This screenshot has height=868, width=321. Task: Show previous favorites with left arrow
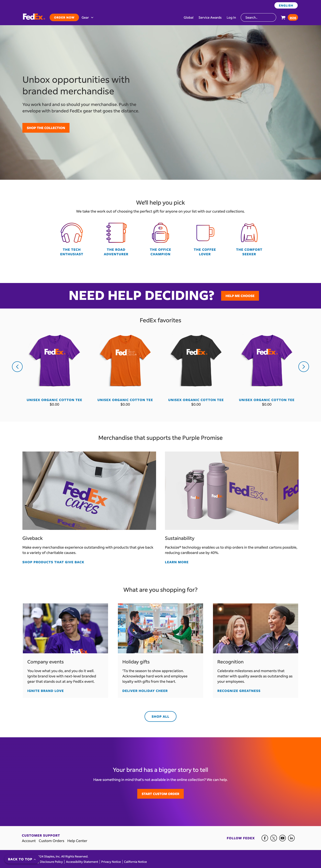tap(17, 367)
